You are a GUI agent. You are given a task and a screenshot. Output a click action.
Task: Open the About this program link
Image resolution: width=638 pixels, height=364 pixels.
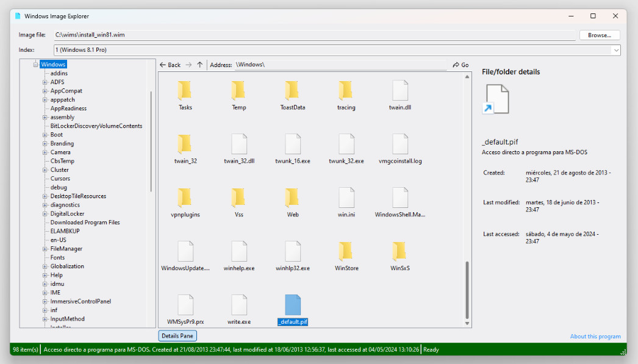tap(595, 337)
